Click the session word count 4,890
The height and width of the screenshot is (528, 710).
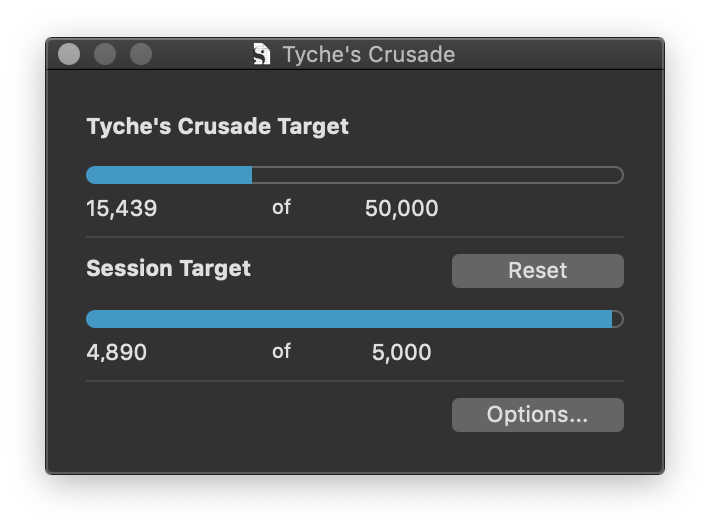point(117,352)
